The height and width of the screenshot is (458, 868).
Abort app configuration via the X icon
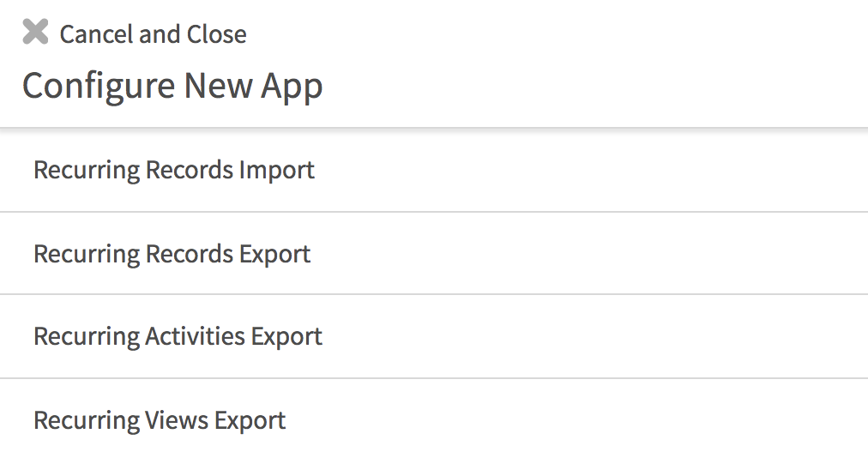(35, 33)
